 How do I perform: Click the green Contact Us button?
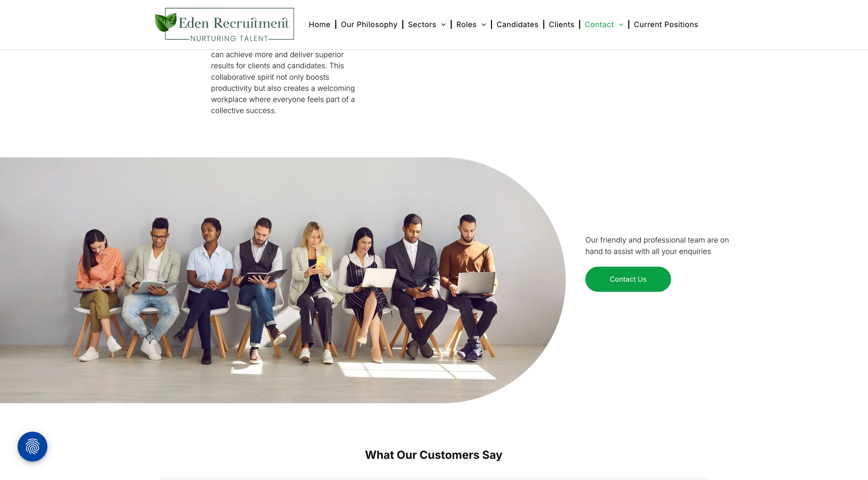click(x=628, y=279)
